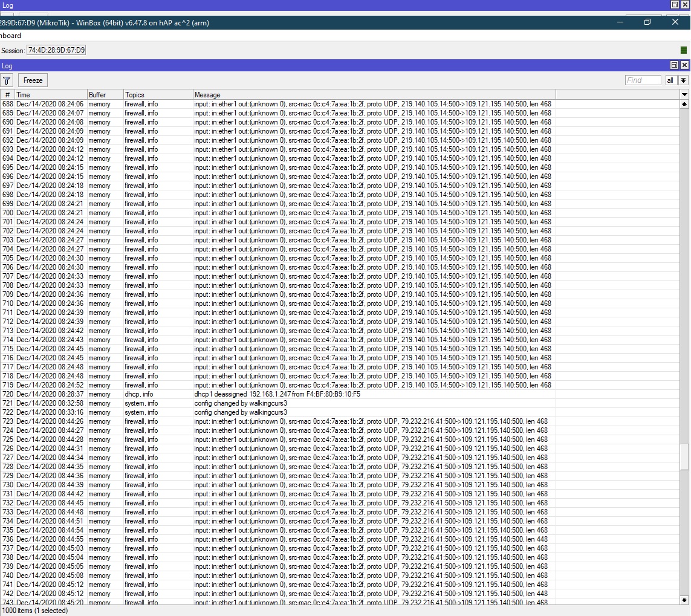691x616 pixels.
Task: Open the log filter funnel icon
Action: point(7,80)
